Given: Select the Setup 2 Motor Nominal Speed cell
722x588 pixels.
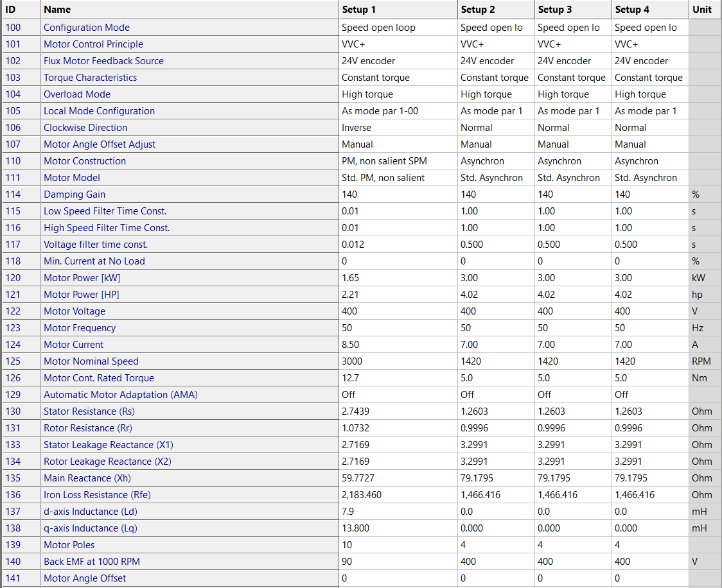Looking at the screenshot, I should 472,361.
